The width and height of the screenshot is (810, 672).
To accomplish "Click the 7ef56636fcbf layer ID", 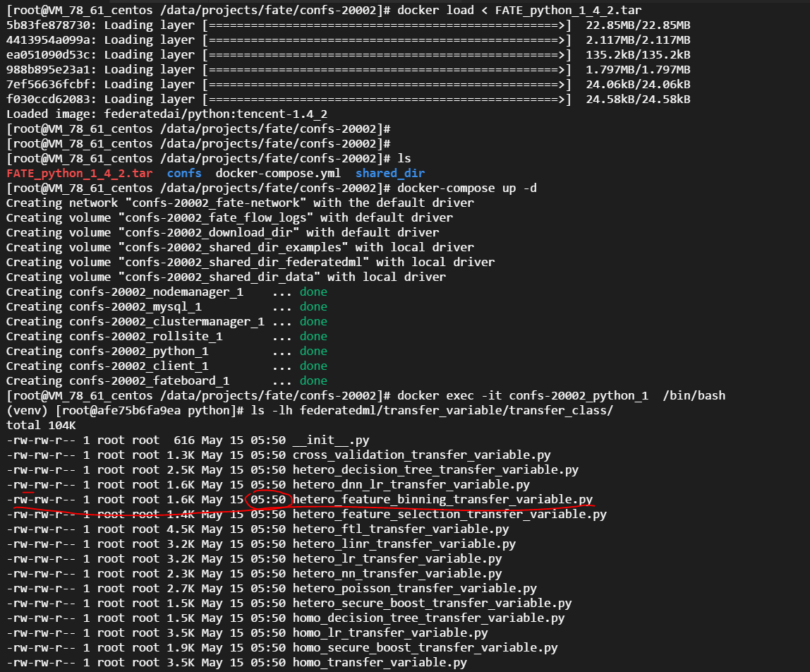I will click(48, 85).
